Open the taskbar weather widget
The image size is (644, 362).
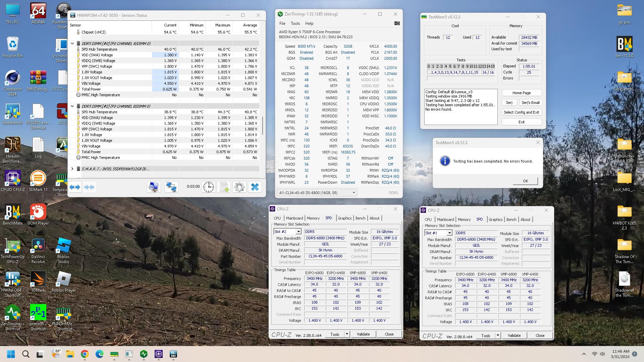click(56, 353)
